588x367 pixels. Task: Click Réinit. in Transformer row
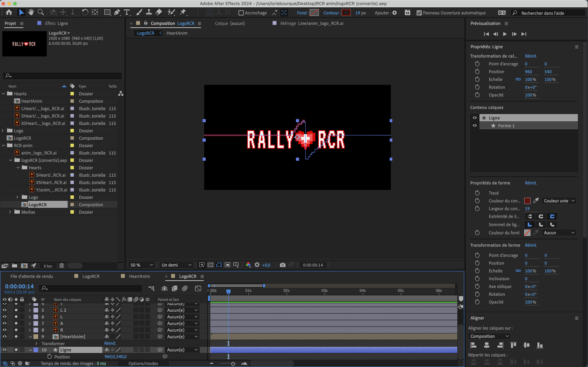coord(110,343)
